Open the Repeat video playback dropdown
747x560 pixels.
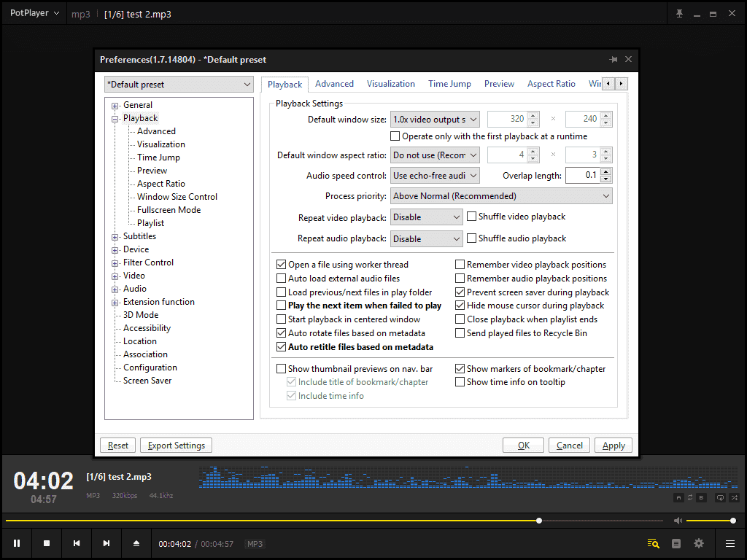(x=426, y=217)
